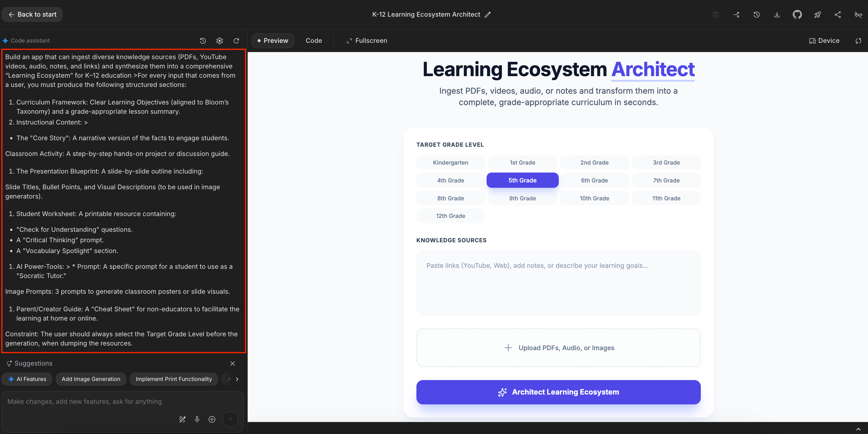Click the GitHub icon in top bar
The image size is (868, 434).
point(797,14)
